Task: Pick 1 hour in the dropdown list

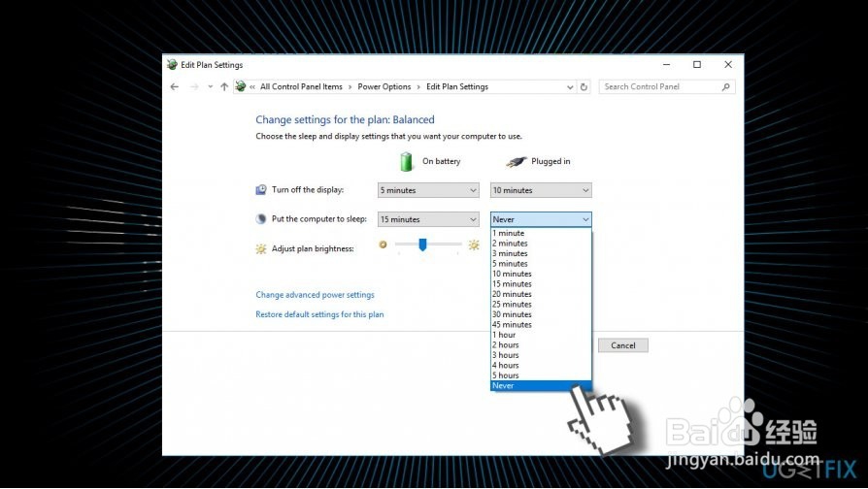Action: pos(541,335)
